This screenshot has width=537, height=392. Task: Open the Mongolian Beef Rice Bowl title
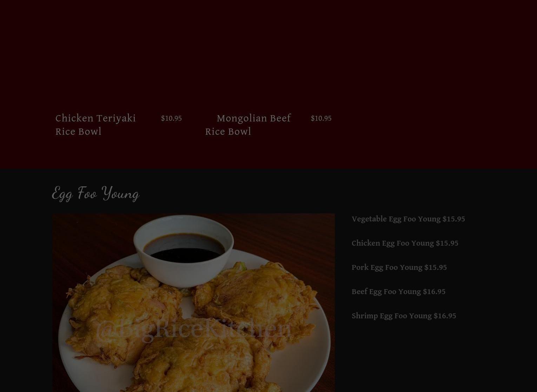click(x=248, y=125)
